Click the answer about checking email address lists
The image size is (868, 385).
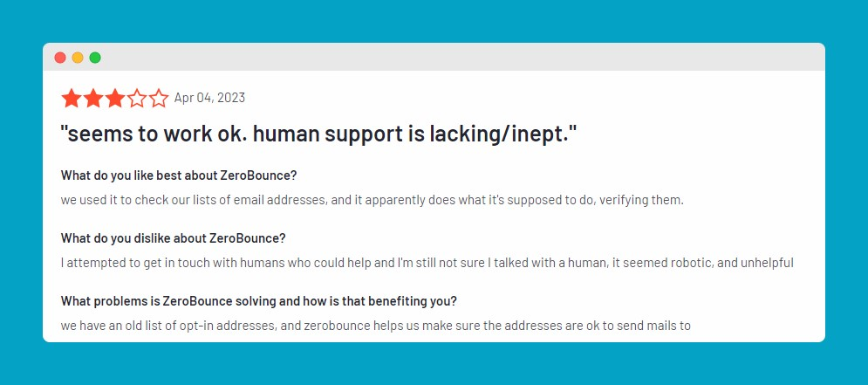(372, 200)
